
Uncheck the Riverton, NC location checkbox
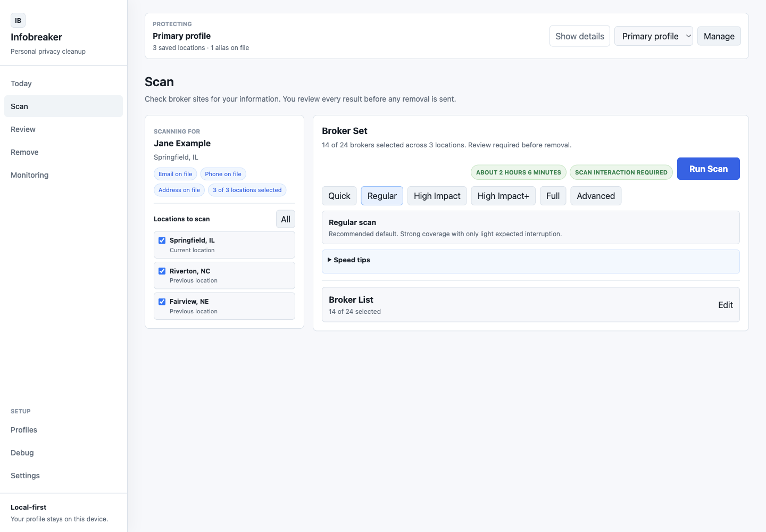tap(162, 271)
